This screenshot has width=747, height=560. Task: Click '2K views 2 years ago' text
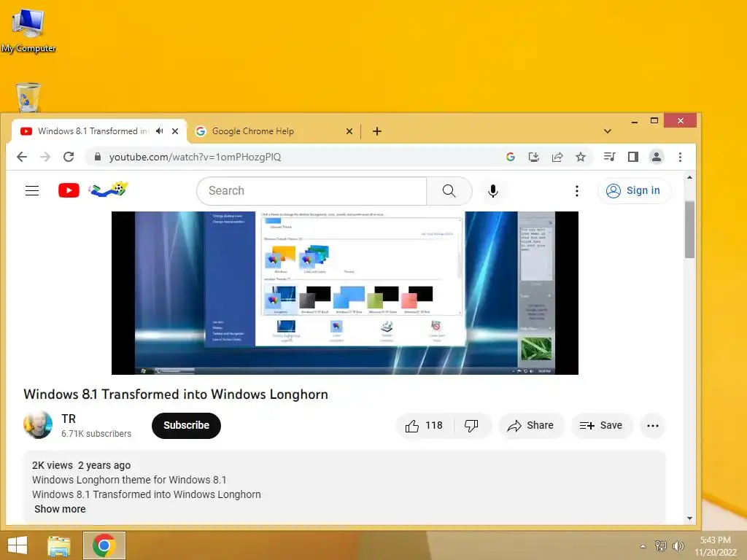(81, 465)
